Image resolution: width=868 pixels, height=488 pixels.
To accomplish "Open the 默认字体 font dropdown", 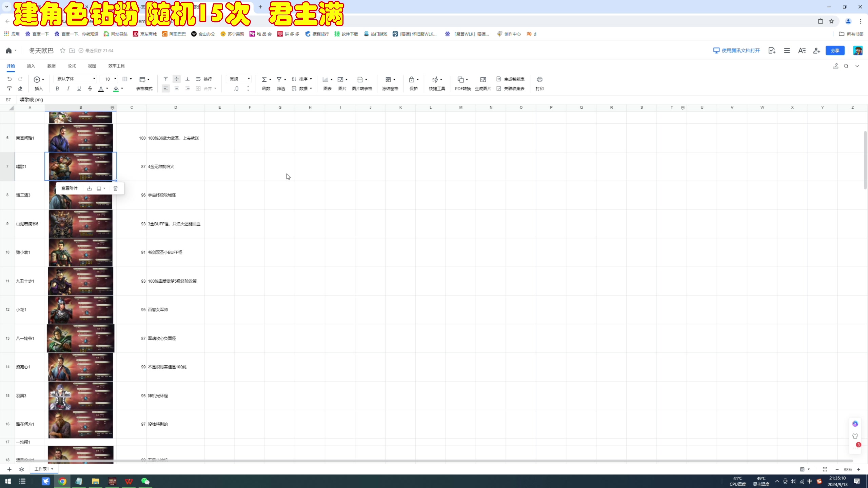I will (76, 79).
